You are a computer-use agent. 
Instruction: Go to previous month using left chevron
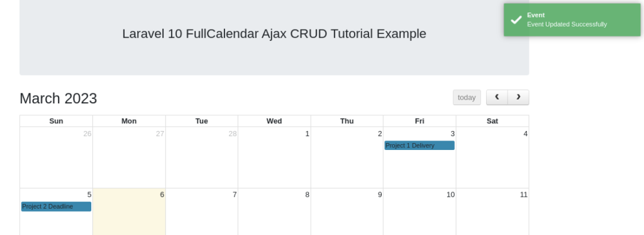(x=497, y=98)
